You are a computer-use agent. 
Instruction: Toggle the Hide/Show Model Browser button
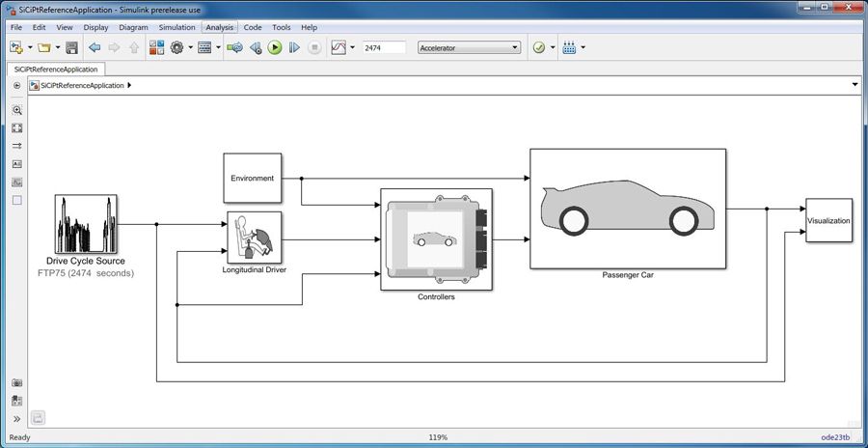click(x=16, y=85)
